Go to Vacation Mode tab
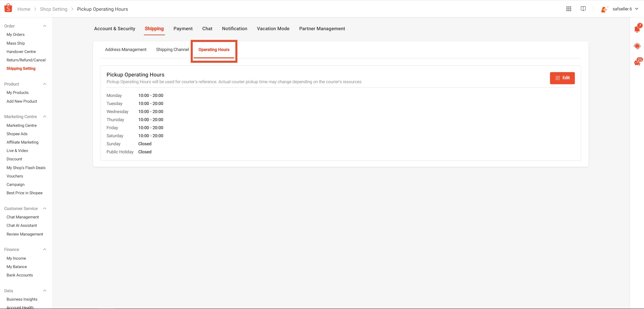The image size is (644, 309). coord(273,29)
